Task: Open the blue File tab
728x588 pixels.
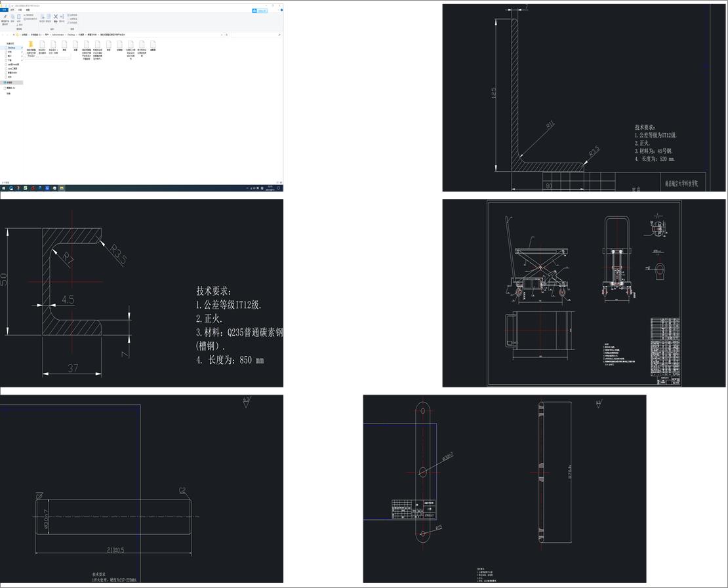Action: (4, 10)
